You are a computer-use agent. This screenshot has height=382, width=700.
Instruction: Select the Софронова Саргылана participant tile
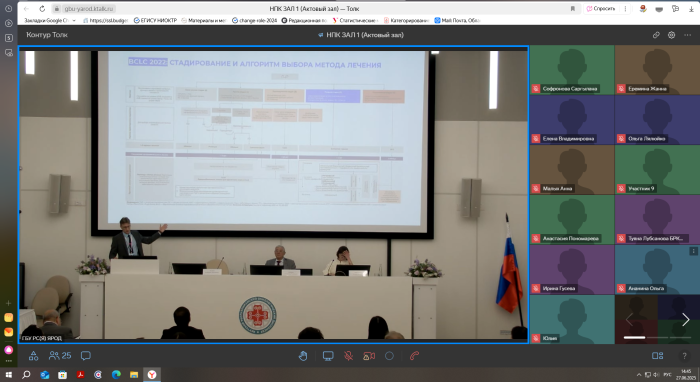572,70
